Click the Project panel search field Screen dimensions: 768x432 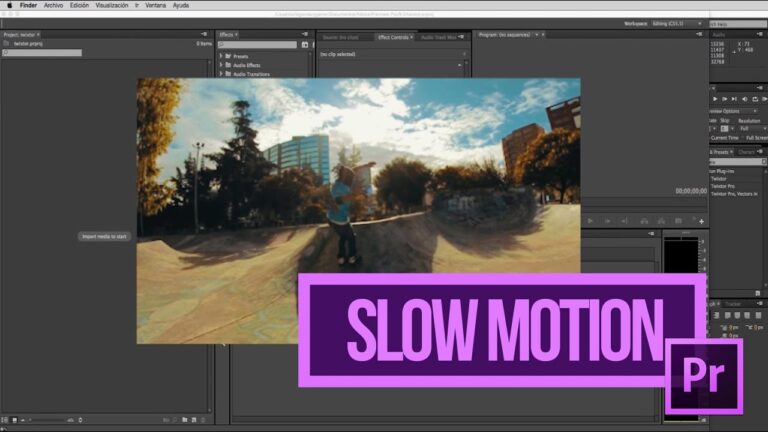click(x=42, y=52)
